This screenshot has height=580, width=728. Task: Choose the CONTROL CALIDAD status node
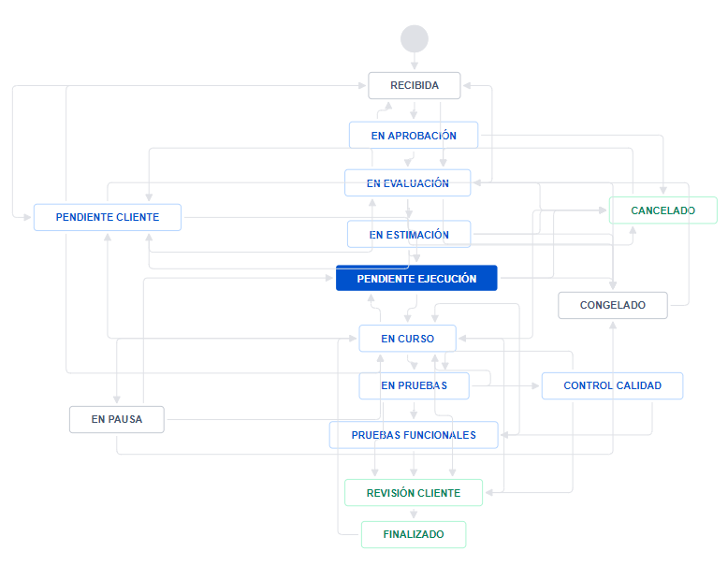[x=612, y=385]
